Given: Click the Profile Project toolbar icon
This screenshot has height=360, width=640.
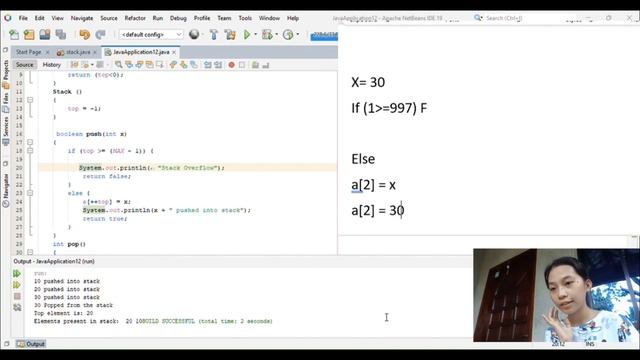Looking at the screenshot, I should 288,35.
